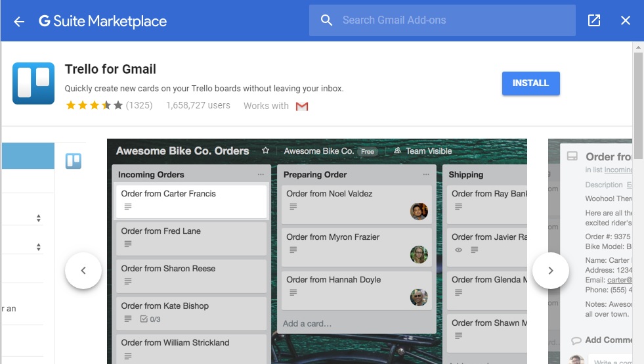This screenshot has height=364, width=644.
Task: Open Order from Glenda card in Shipping
Action: click(487, 290)
